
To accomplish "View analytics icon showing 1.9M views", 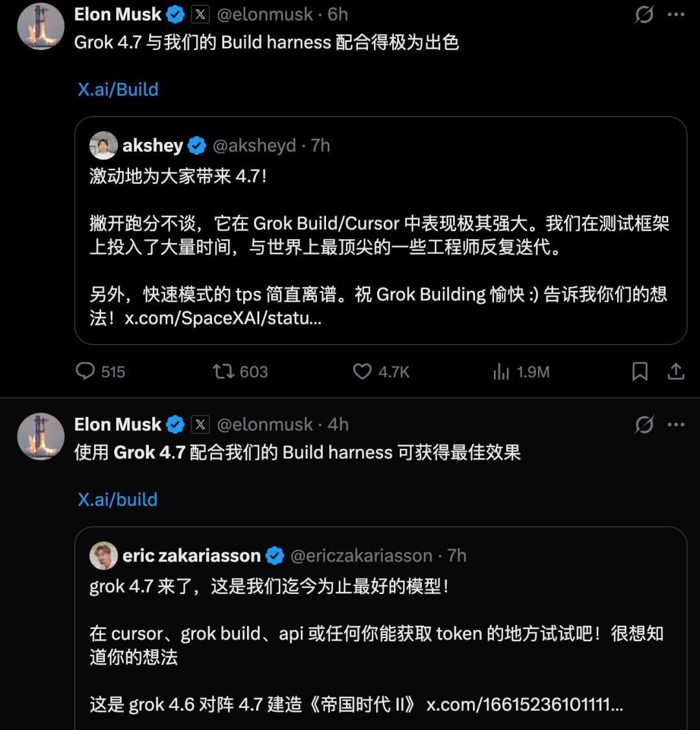I will point(501,372).
